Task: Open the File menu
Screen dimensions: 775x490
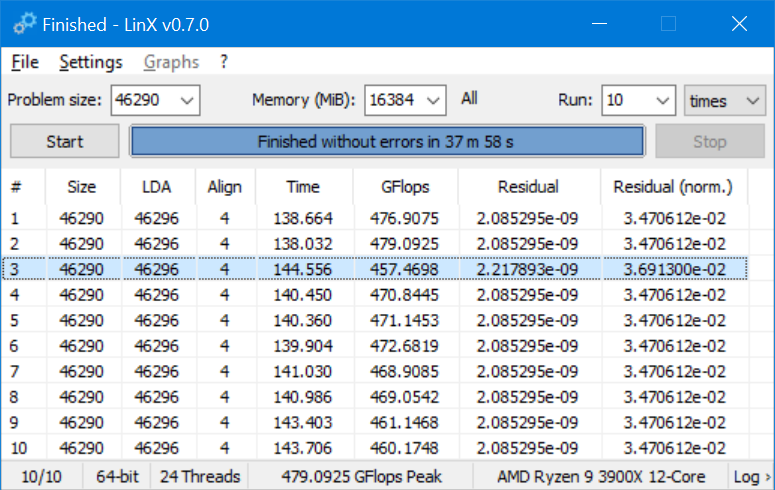Action: click(25, 62)
